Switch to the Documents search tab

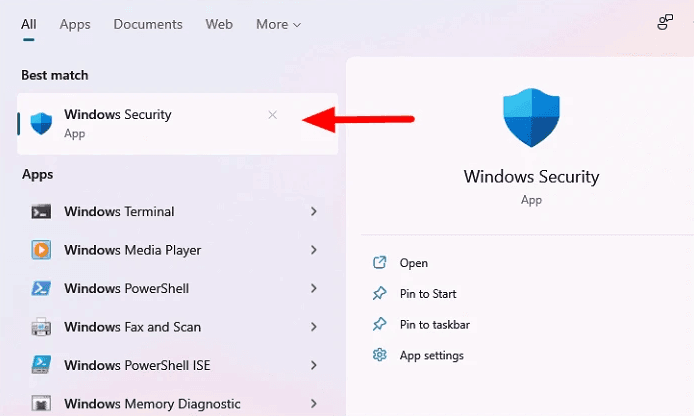click(x=148, y=24)
